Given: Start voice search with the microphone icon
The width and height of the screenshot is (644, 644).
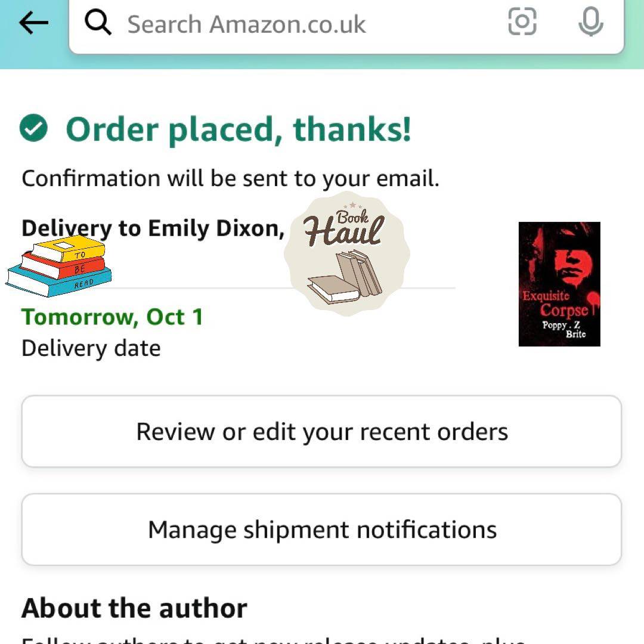Looking at the screenshot, I should click(590, 21).
